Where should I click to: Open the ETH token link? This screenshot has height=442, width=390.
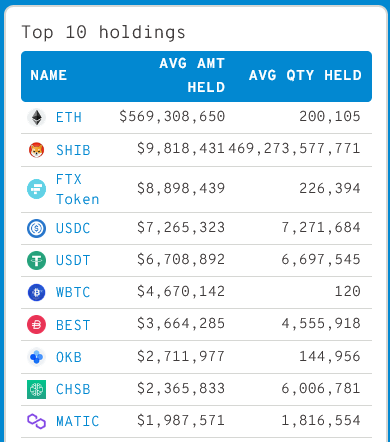click(x=69, y=118)
